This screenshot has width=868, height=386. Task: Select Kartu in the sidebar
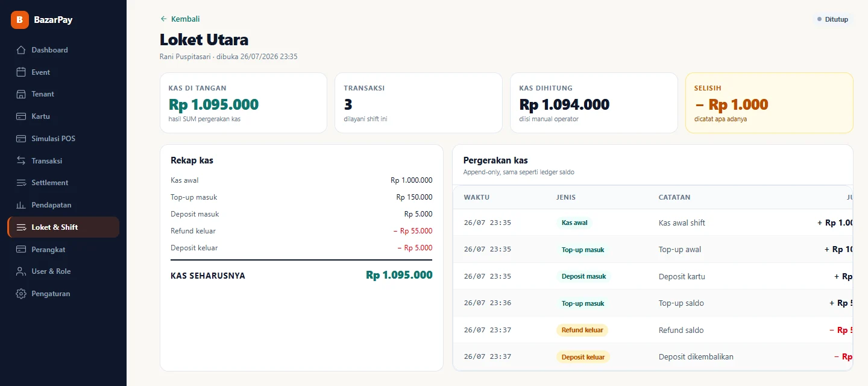pyautogui.click(x=63, y=116)
